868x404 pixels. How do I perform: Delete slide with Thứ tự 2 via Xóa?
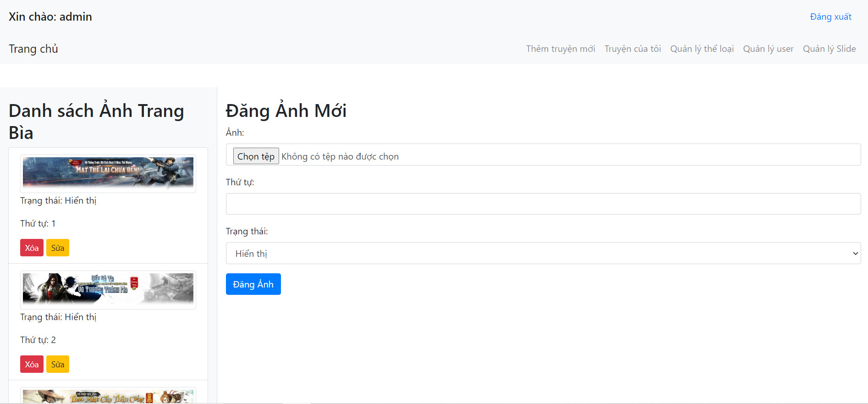(32, 364)
